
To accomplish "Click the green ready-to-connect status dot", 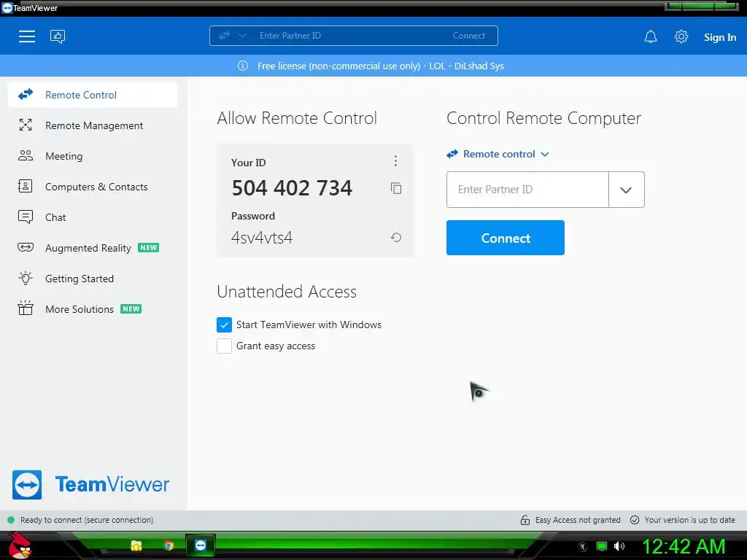I will click(11, 520).
